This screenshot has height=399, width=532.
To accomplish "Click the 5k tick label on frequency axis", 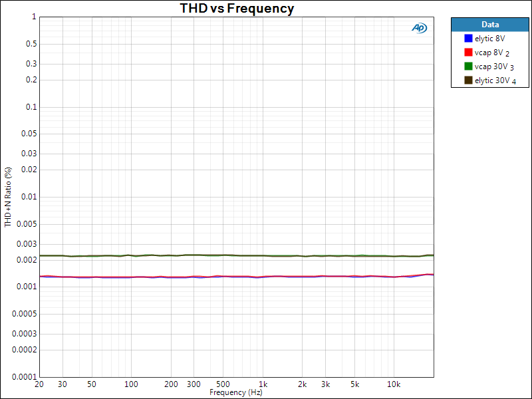I will pyautogui.click(x=355, y=384).
